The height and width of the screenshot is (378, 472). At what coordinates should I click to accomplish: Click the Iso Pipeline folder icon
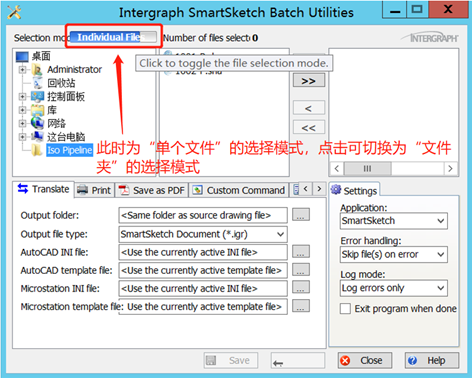(36, 150)
